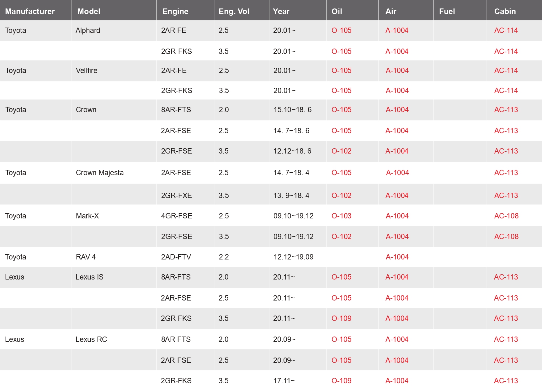Click the Mark-X model cell

[x=87, y=216]
